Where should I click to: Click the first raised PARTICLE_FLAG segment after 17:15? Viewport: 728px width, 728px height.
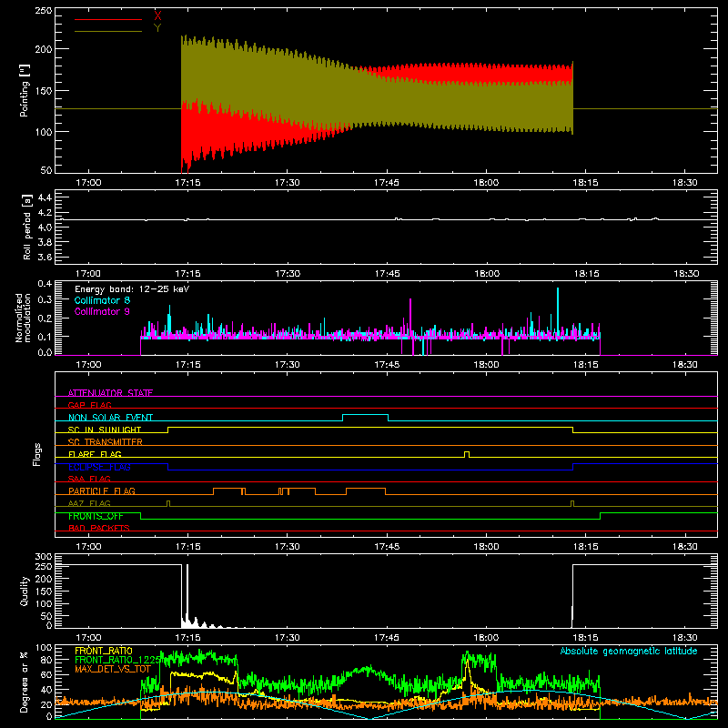227,489
